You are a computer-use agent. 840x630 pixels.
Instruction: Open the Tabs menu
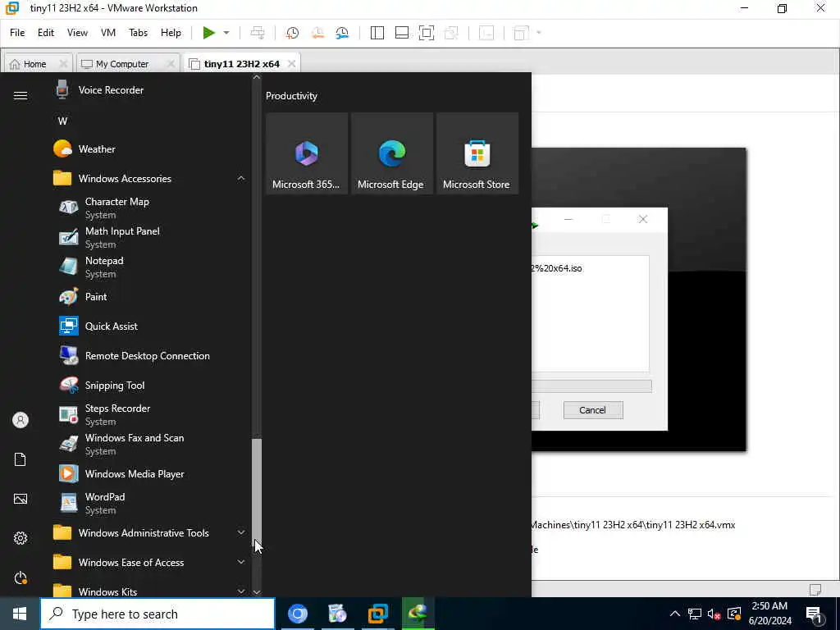pyautogui.click(x=138, y=33)
